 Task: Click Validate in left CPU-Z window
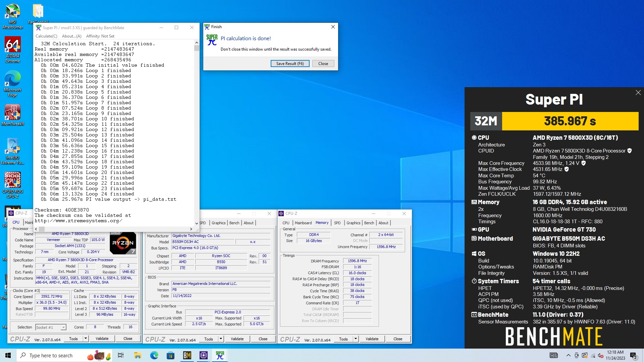(102, 339)
